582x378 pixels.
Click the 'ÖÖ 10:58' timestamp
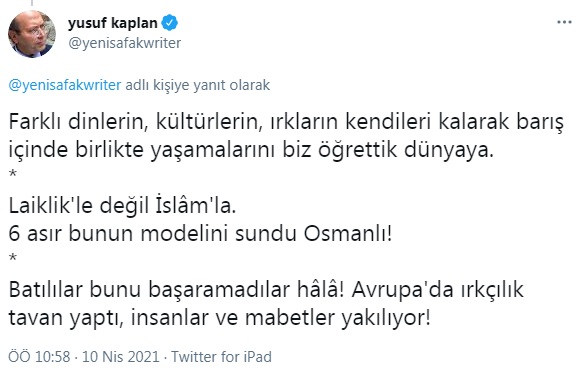[39, 357]
